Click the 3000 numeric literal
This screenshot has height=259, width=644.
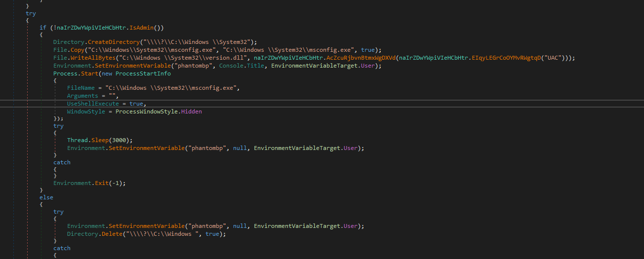(x=119, y=140)
